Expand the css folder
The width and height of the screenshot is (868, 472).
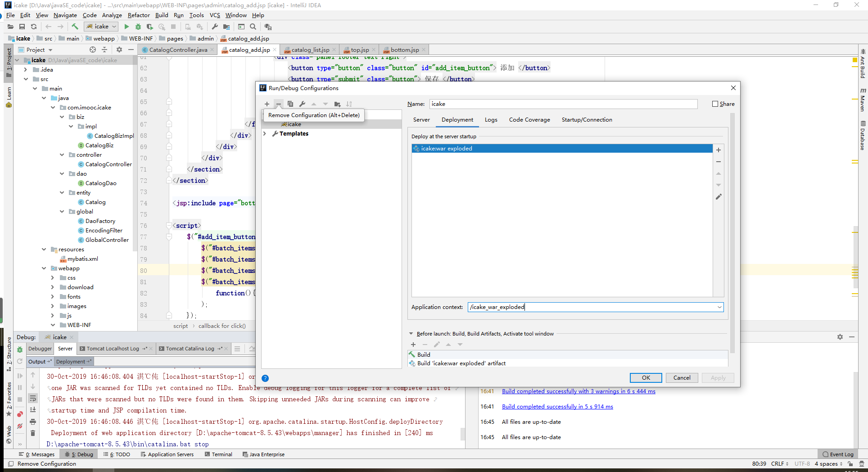(x=53, y=278)
